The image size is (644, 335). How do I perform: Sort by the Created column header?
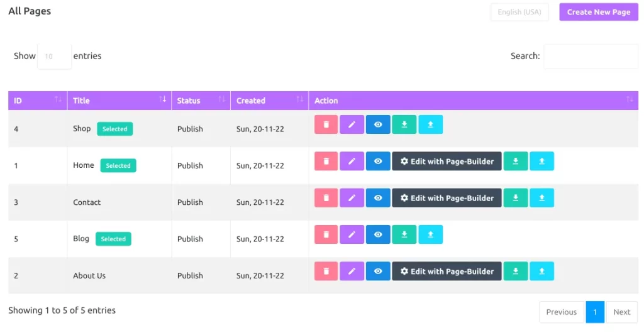[269, 101]
